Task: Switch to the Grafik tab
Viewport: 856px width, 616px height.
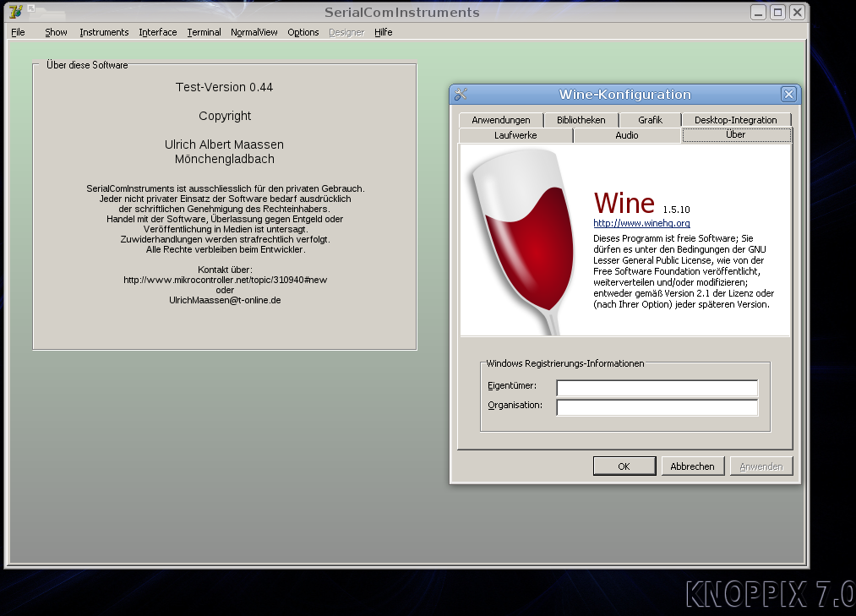Action: [x=650, y=120]
